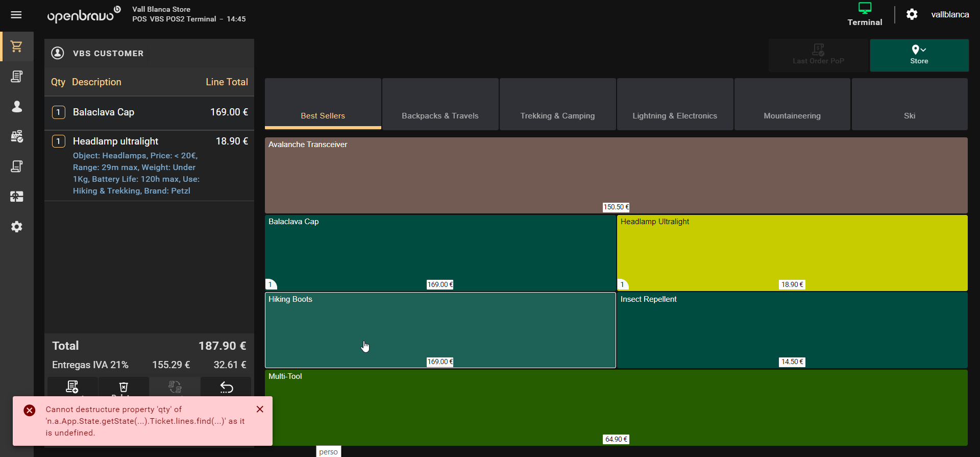Click the delete ticket trash icon
The image size is (980, 457).
pyautogui.click(x=124, y=387)
